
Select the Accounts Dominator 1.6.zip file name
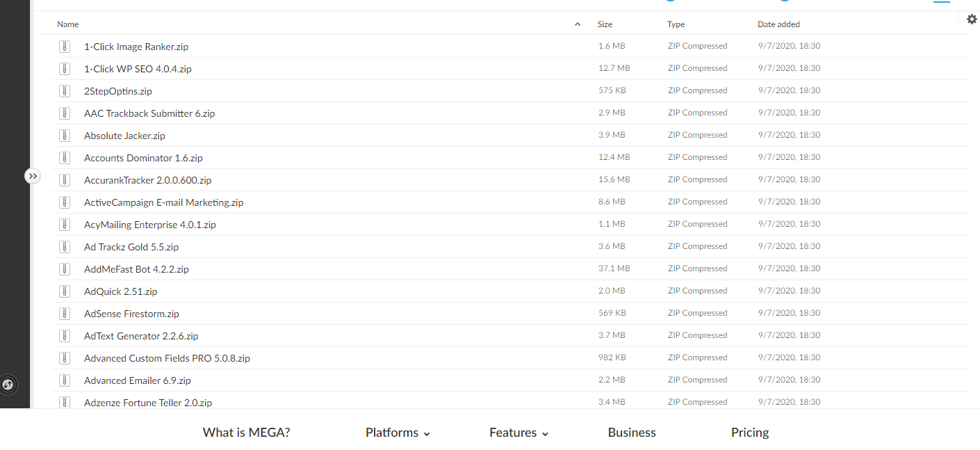pyautogui.click(x=143, y=158)
